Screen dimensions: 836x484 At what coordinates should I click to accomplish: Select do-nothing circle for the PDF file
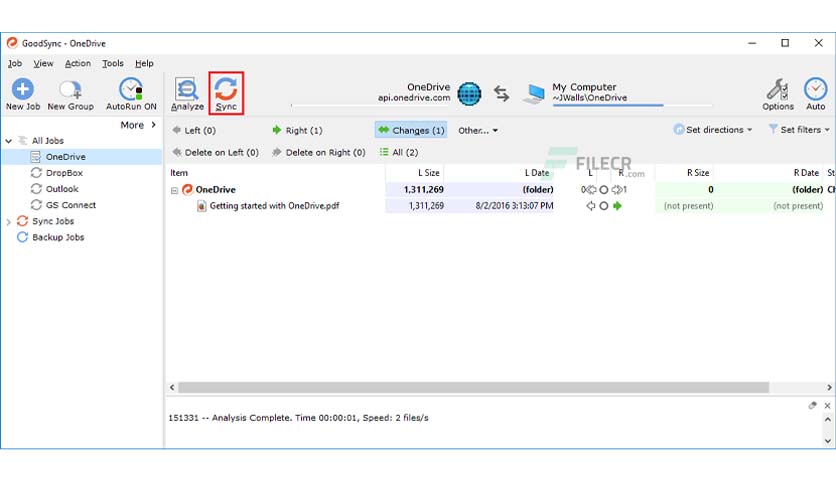(x=604, y=206)
